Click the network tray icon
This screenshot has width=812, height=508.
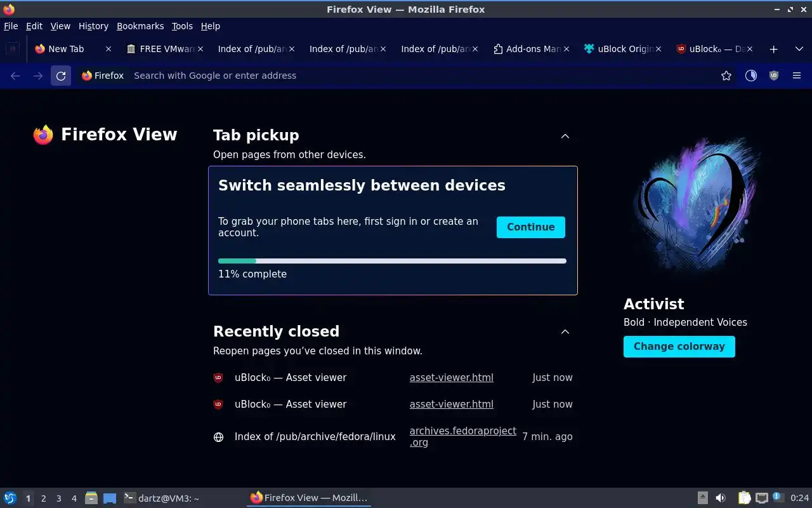(x=761, y=498)
